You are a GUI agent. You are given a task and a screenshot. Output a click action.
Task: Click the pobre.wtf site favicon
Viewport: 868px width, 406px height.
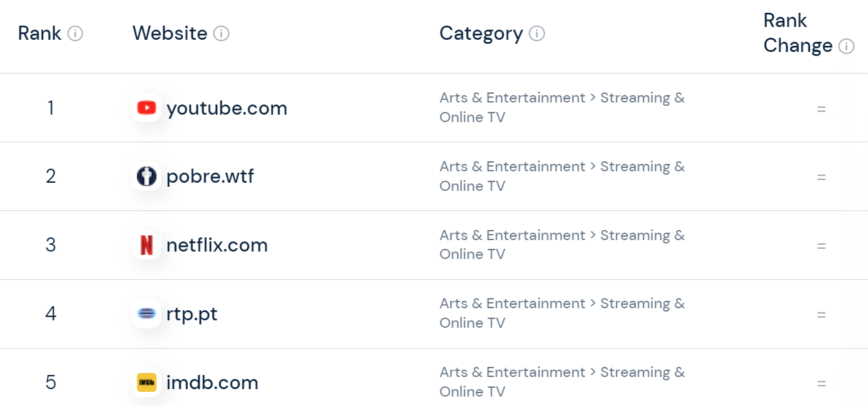(x=146, y=177)
